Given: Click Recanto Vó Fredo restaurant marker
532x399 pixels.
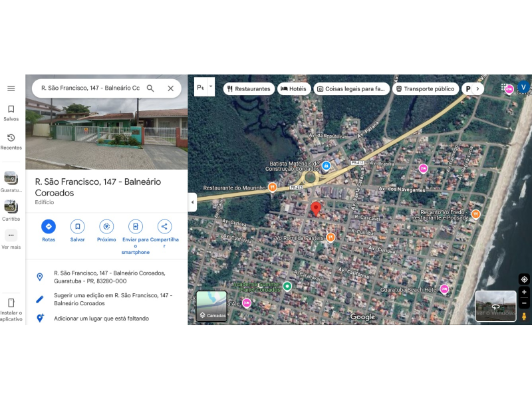Looking at the screenshot, I should click(x=476, y=214).
